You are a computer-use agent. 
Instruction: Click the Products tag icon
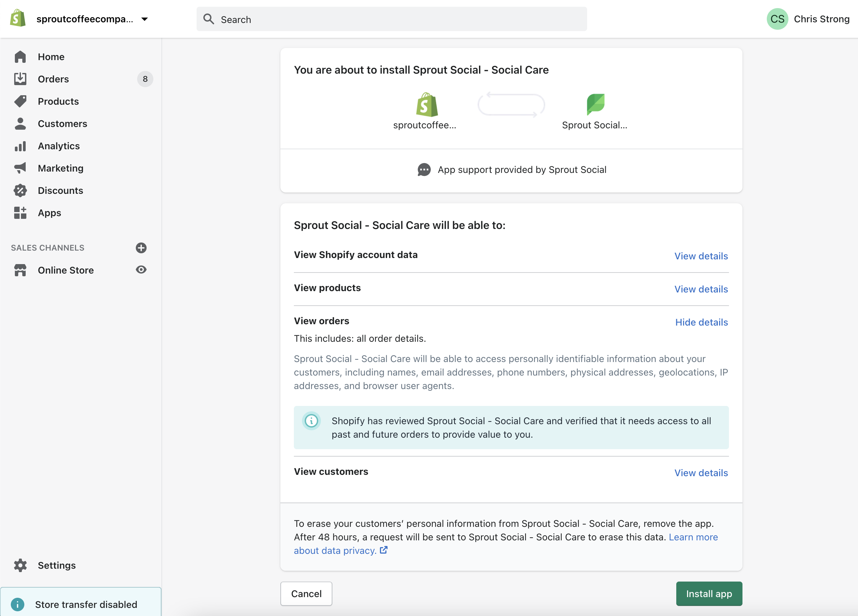[x=20, y=101]
